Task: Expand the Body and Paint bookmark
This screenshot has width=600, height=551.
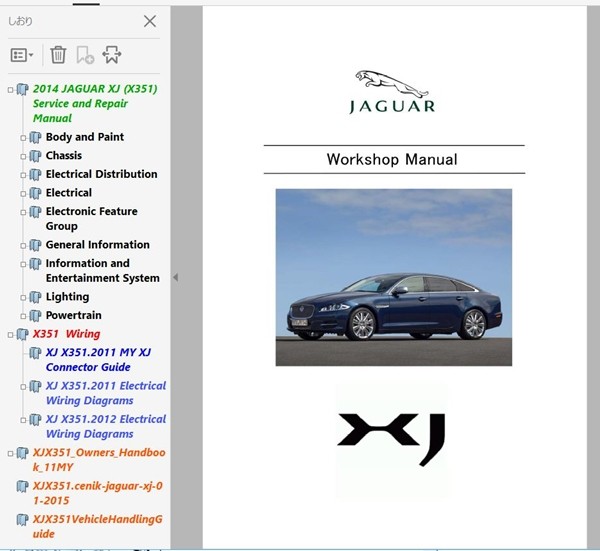Action: (23, 138)
